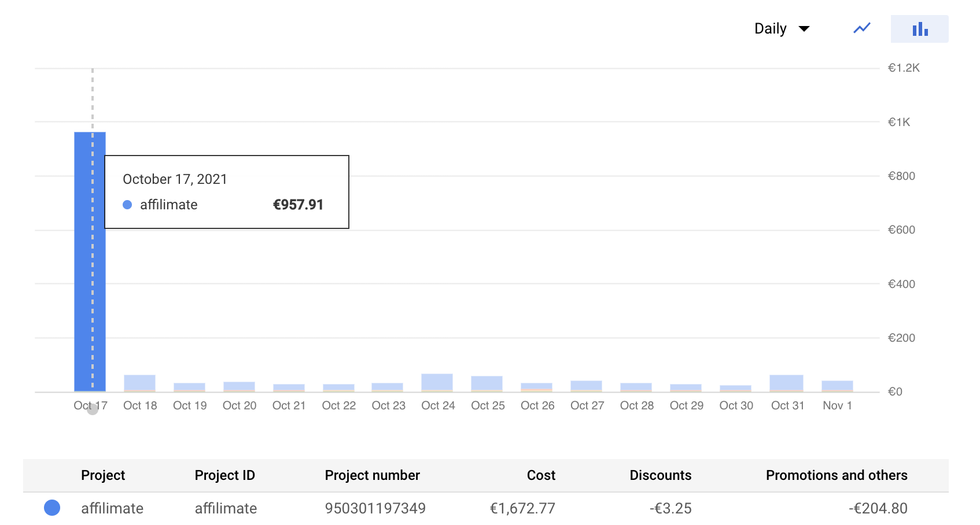
Task: Sort by Project column header
Action: pos(103,475)
